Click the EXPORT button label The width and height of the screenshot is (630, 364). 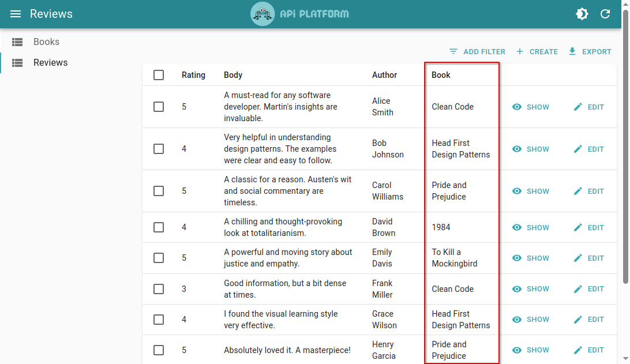(x=597, y=52)
